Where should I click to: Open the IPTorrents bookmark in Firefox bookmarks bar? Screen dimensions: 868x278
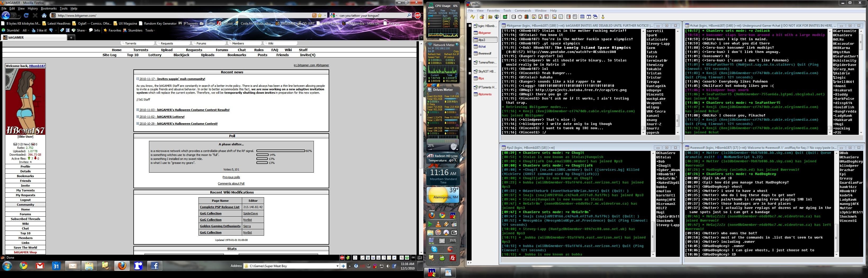(188, 24)
